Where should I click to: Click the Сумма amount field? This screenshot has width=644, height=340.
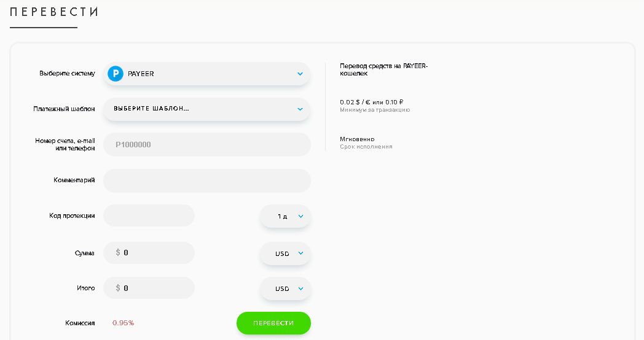[x=154, y=253]
